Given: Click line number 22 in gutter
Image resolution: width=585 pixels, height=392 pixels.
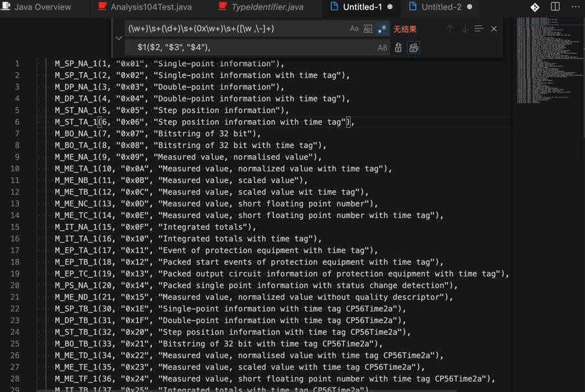Looking at the screenshot, I should point(15,309).
